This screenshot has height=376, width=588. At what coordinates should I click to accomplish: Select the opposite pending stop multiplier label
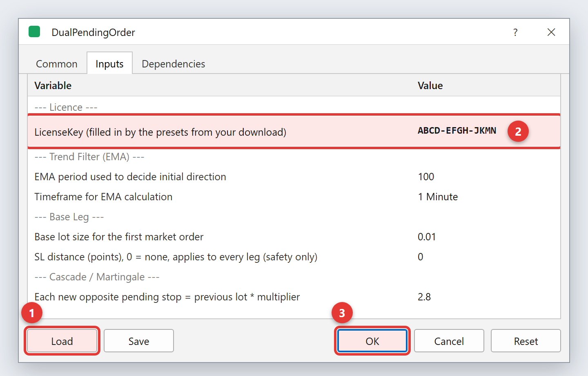167,297
